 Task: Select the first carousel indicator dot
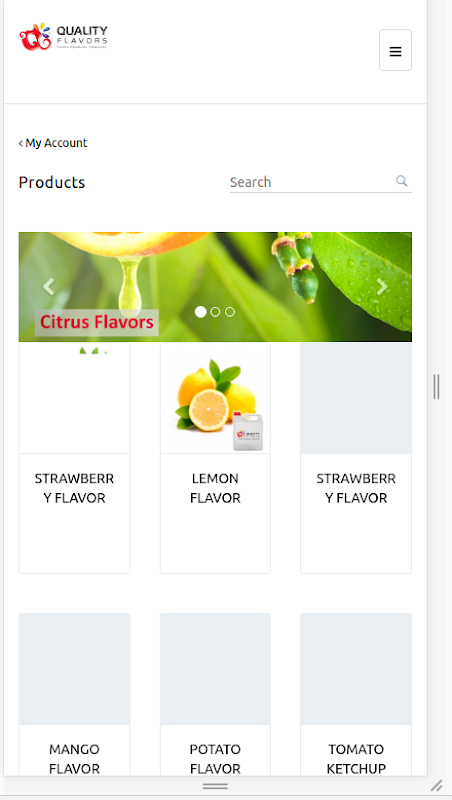pyautogui.click(x=200, y=312)
